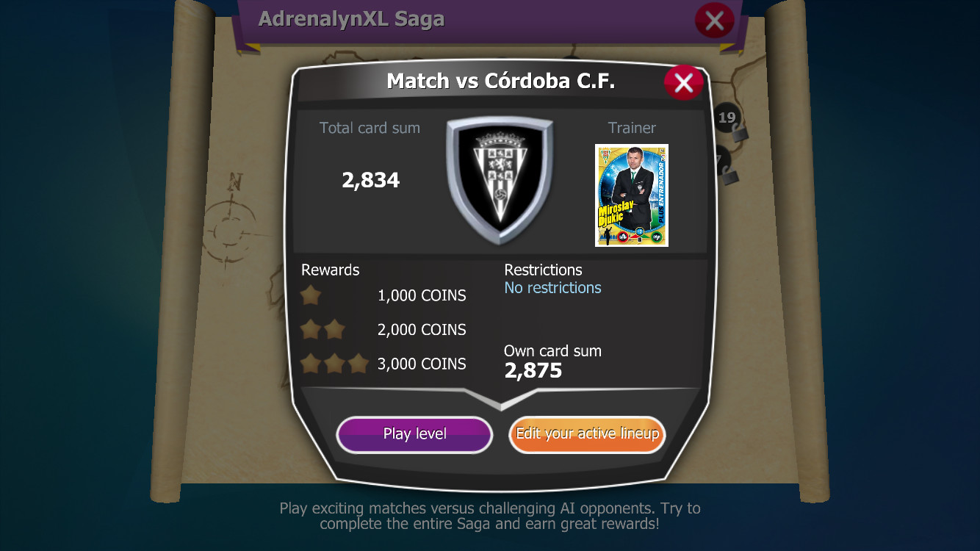The image size is (980, 551).
Task: Click the No restrictions text
Action: pos(552,288)
